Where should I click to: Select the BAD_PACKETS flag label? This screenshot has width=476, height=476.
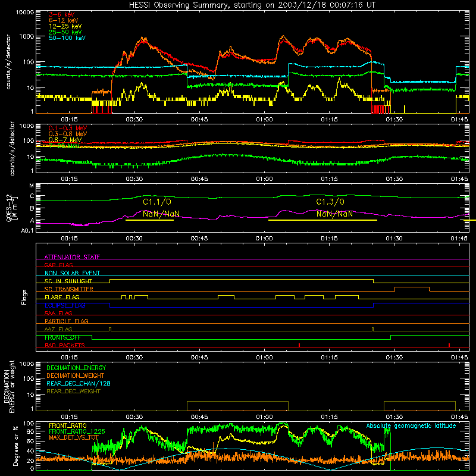(x=65, y=345)
